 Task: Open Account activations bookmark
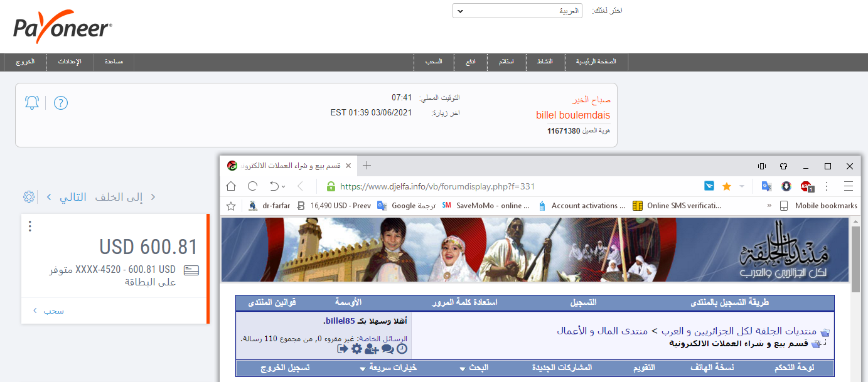pos(582,206)
